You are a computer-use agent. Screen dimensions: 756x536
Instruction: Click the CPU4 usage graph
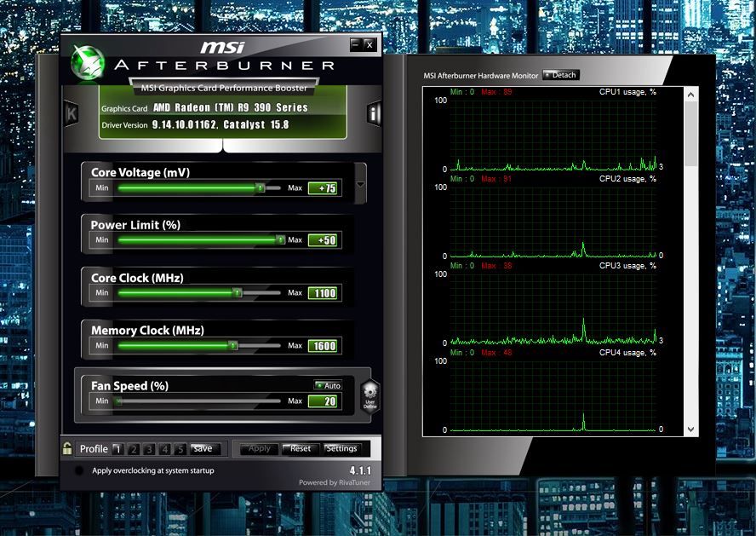[x=553, y=395]
